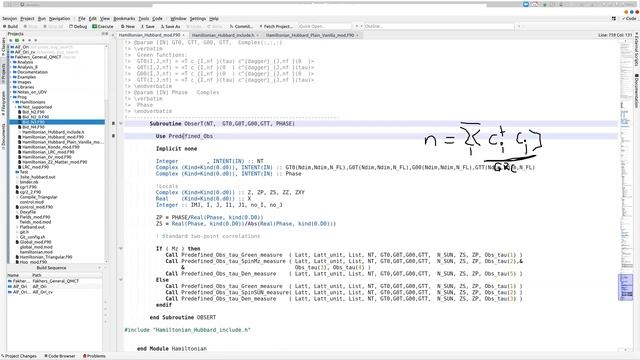
Task: Open the Navigation menu
Action: [60, 19]
